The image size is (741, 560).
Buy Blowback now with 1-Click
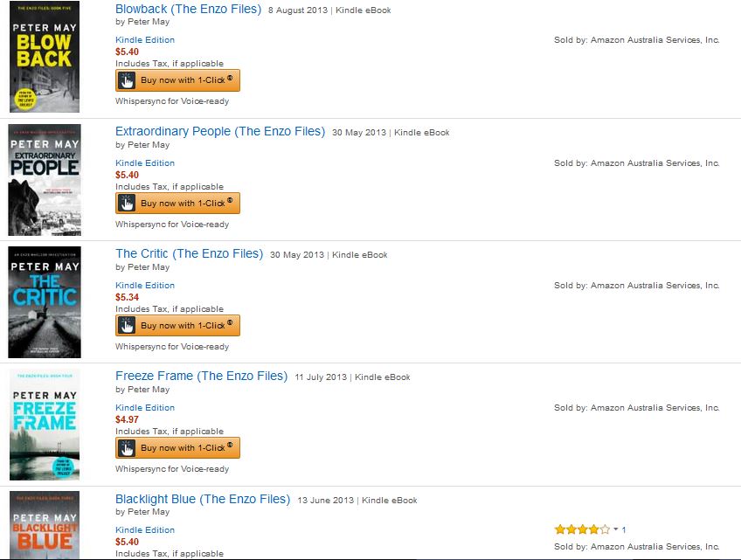pyautogui.click(x=177, y=80)
